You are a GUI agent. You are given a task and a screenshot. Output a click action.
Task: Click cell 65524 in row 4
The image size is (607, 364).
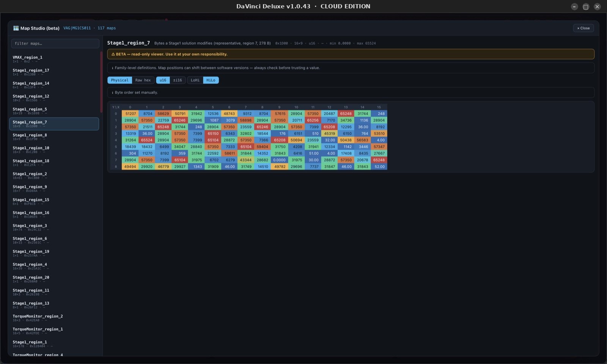tap(147, 140)
